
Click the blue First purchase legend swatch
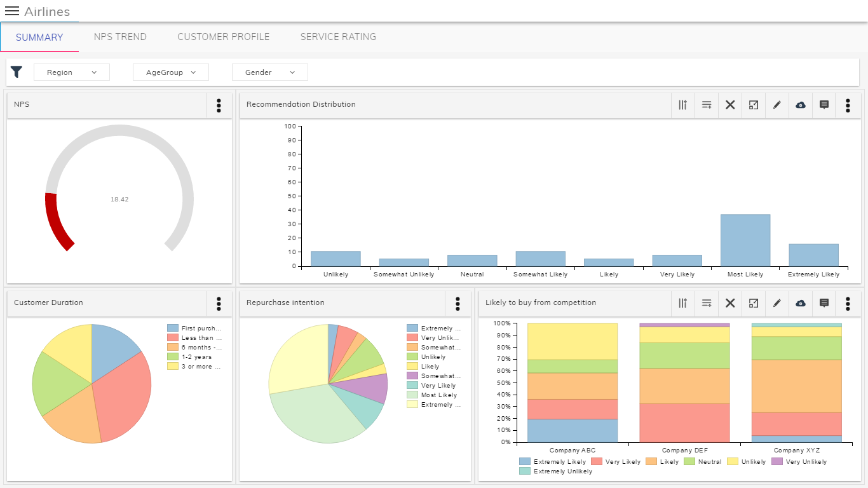[173, 329]
